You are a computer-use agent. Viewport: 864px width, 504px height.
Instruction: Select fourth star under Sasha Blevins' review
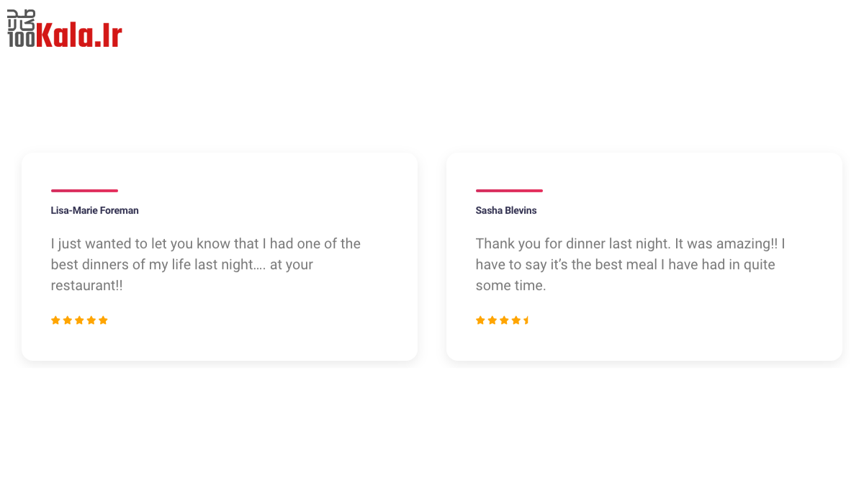(516, 320)
